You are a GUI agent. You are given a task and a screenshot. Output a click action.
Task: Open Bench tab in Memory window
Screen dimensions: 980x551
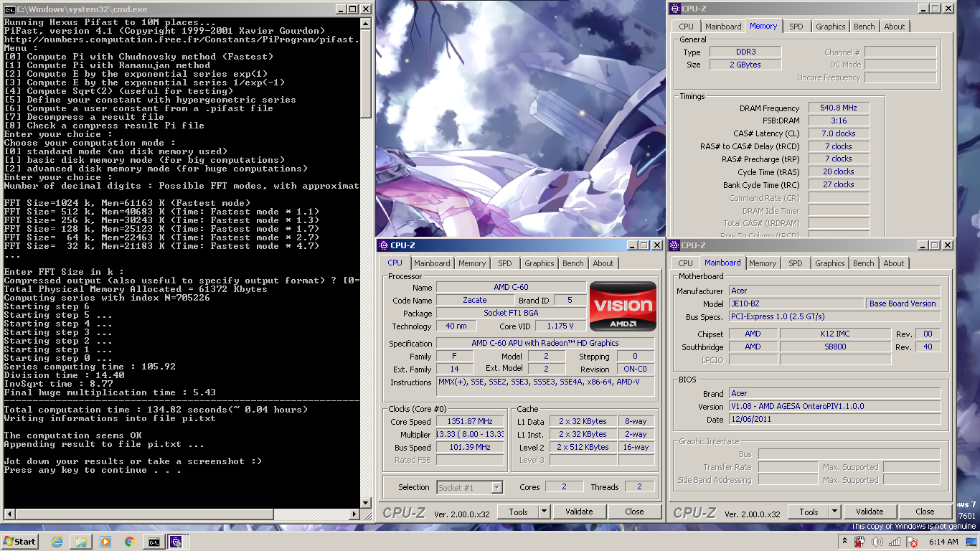coord(864,27)
